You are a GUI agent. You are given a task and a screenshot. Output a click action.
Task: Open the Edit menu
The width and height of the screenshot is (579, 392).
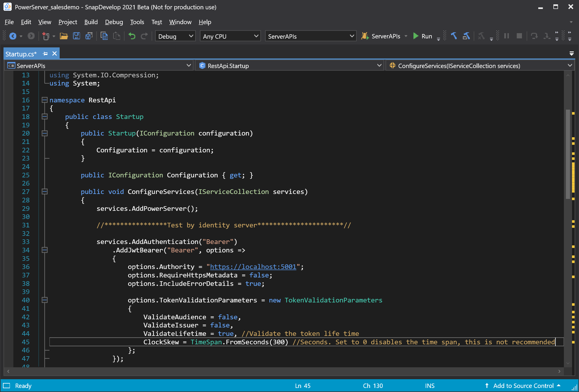tap(26, 22)
